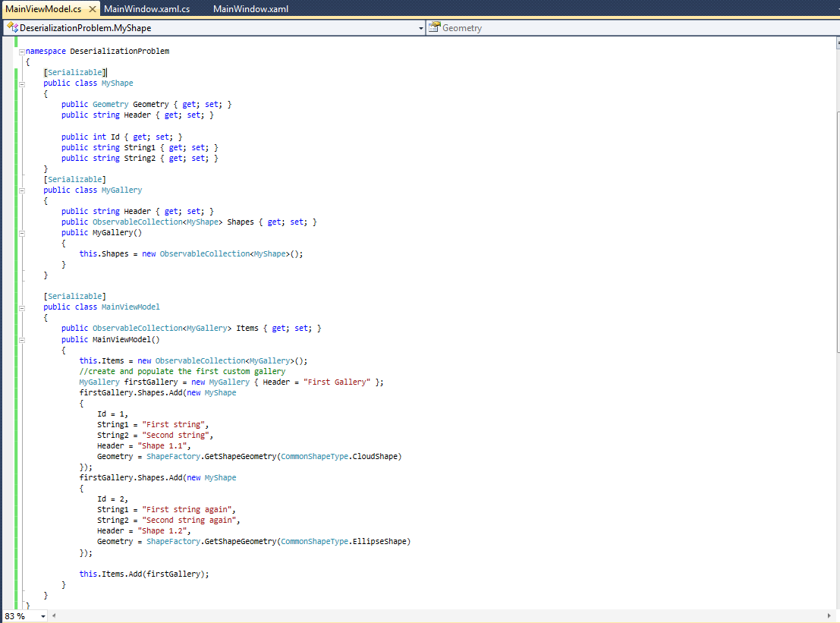Click the class icon beside DeserializationProblem.MyShape
Viewport: 840px width, 623px height.
12,28
